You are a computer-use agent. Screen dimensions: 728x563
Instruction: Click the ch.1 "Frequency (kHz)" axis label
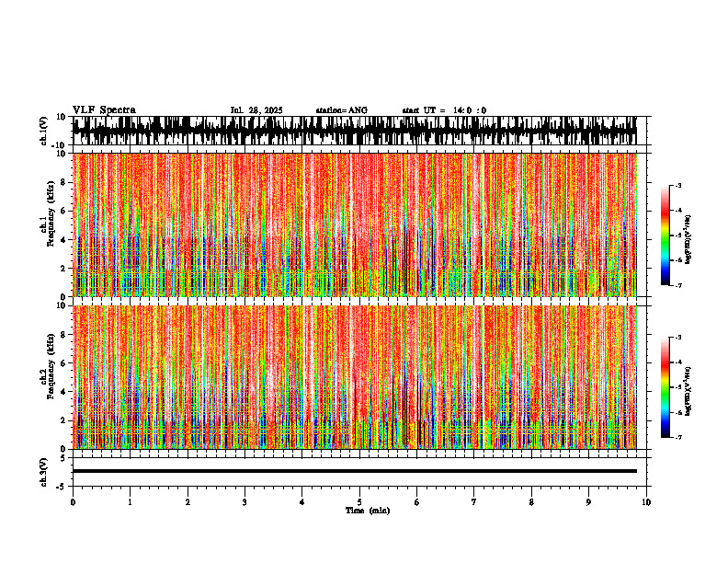(51, 213)
